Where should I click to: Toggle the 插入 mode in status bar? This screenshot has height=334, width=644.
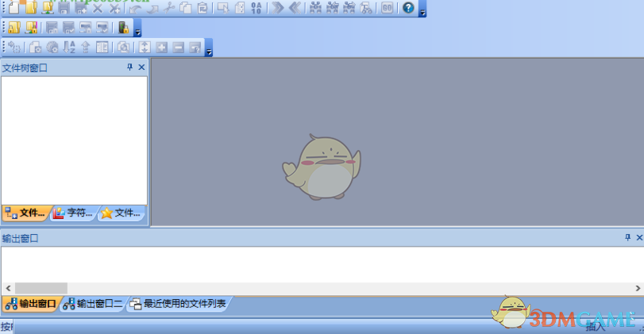click(595, 327)
